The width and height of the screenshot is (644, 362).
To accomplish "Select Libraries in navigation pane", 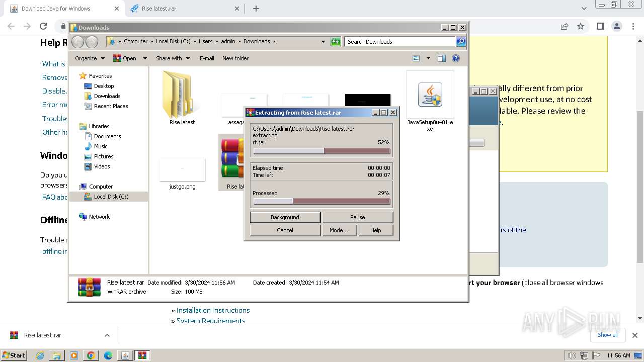I will (x=99, y=126).
